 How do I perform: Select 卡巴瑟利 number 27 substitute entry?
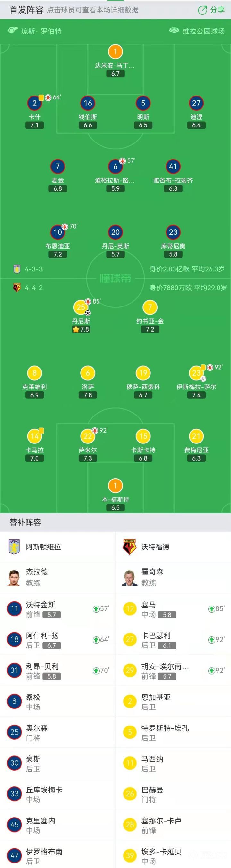coord(173,640)
